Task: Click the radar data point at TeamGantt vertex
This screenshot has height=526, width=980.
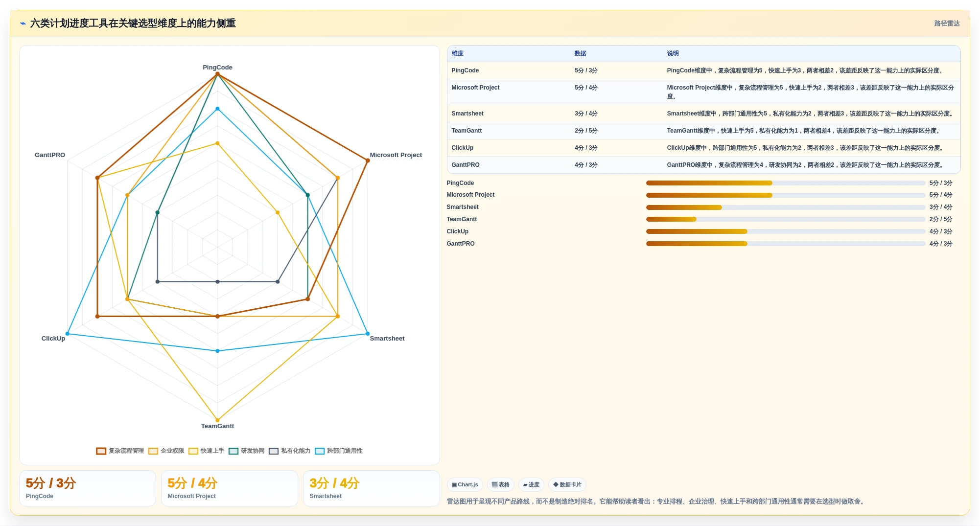Action: pyautogui.click(x=218, y=420)
